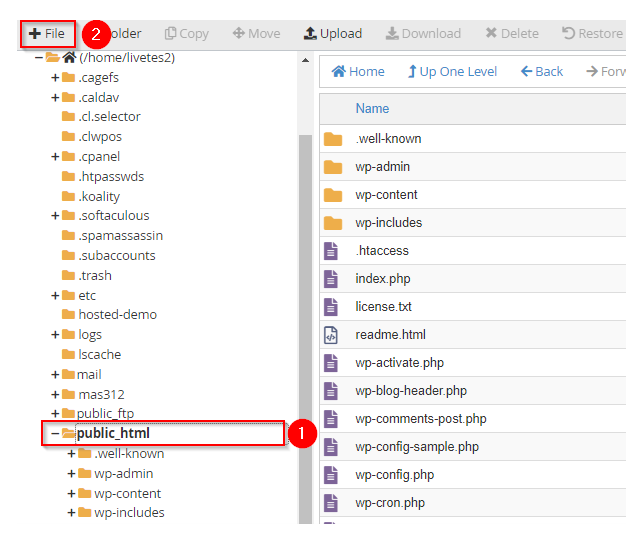644x544 pixels.
Task: Select the wp-comments-post.php file icon
Action: click(331, 419)
